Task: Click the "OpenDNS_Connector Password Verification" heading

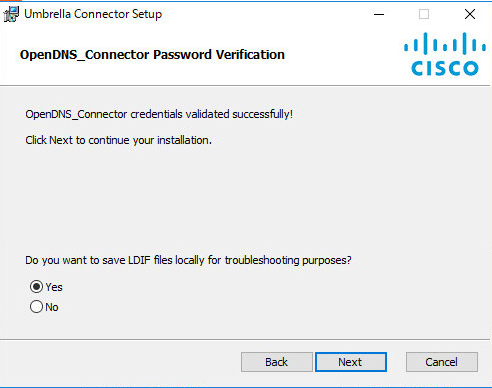Action: (x=152, y=55)
